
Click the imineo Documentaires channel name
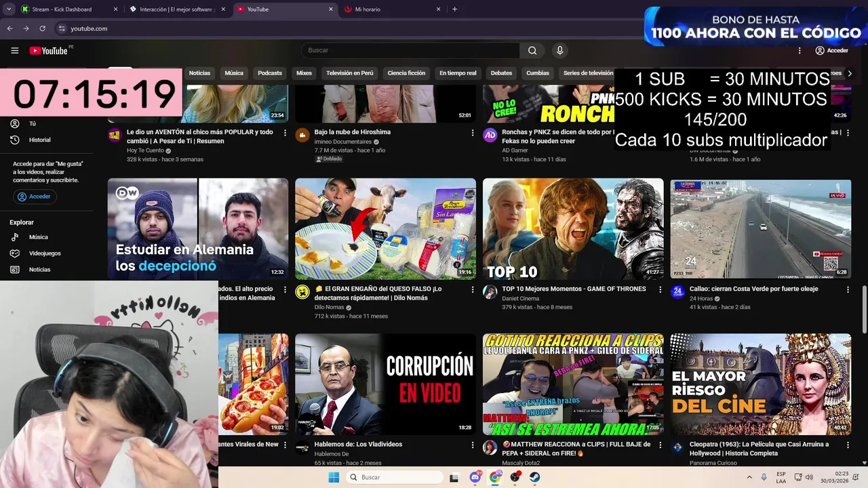[x=342, y=142]
